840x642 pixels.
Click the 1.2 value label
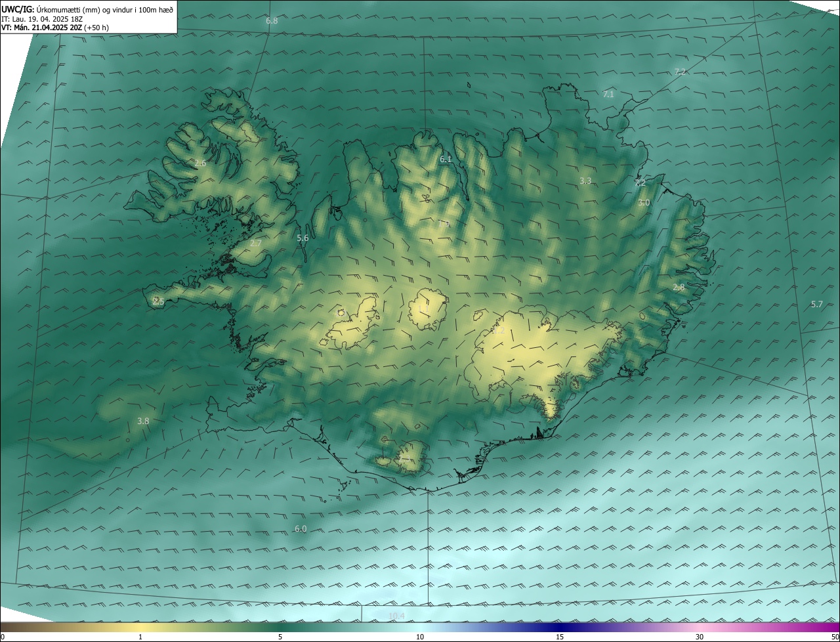coord(499,331)
